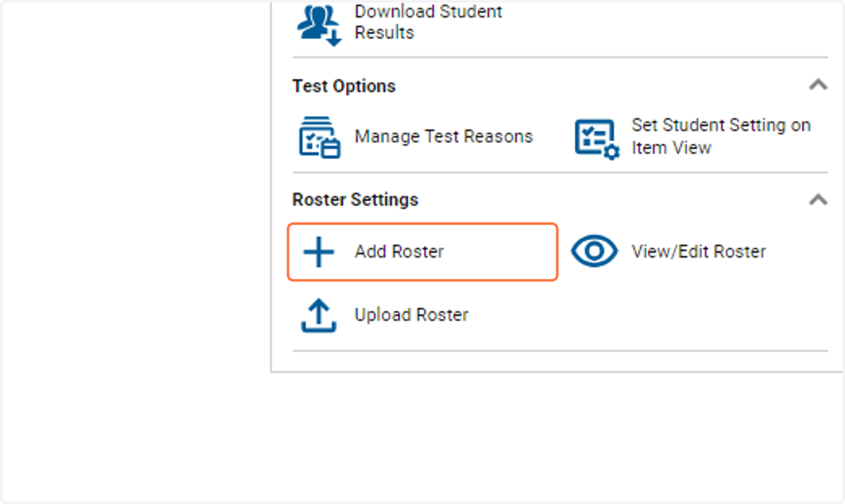
Task: Choose Upload Roster
Action: 411,315
